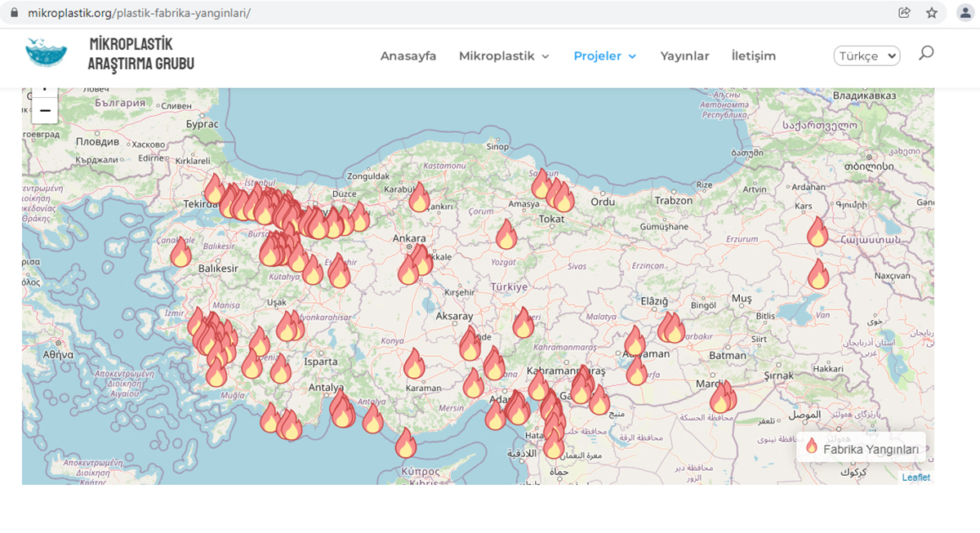This screenshot has height=533, width=980.
Task: Click the browser share page icon
Action: (904, 13)
